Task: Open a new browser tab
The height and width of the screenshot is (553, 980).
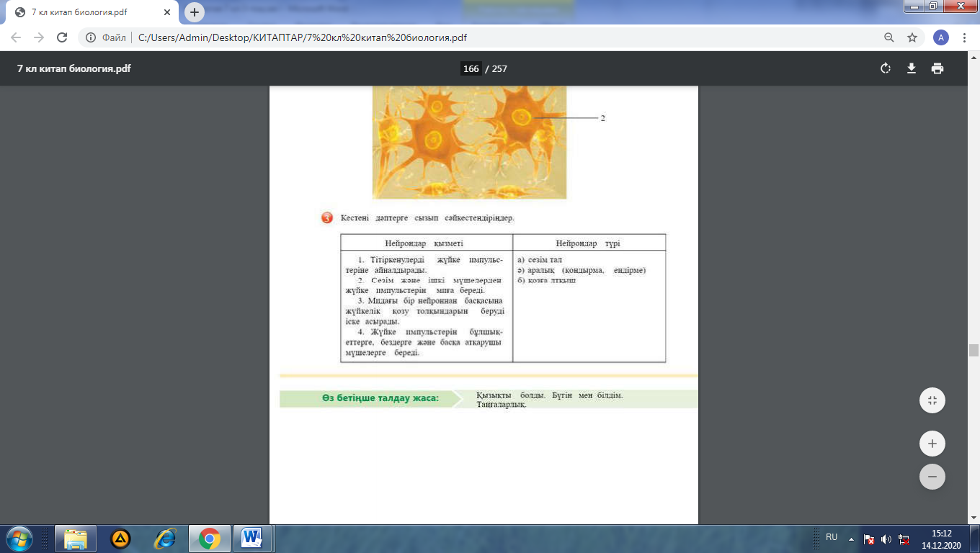Action: point(194,12)
